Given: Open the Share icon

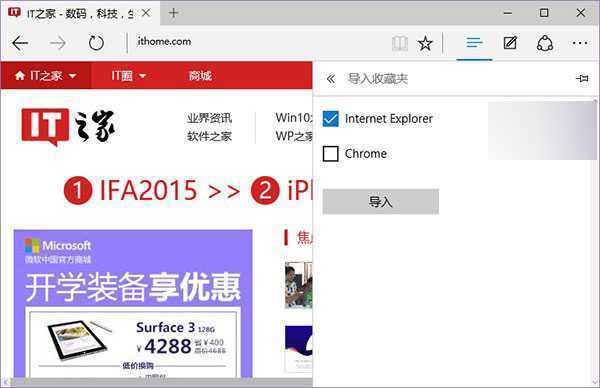Looking at the screenshot, I should (545, 43).
